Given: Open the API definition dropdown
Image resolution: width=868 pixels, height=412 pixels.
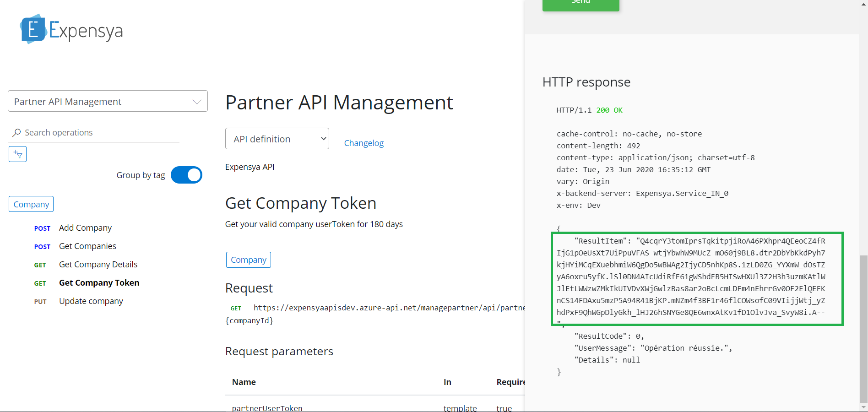Looking at the screenshot, I should coord(277,139).
